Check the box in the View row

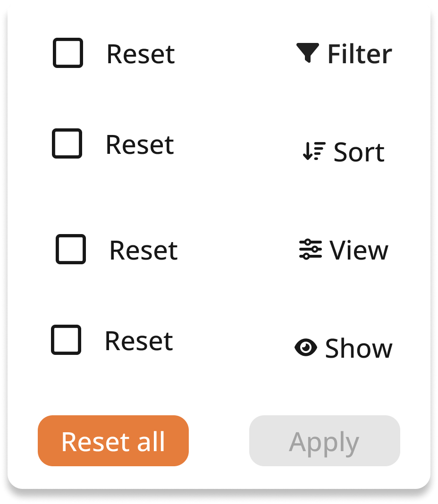[x=71, y=249]
